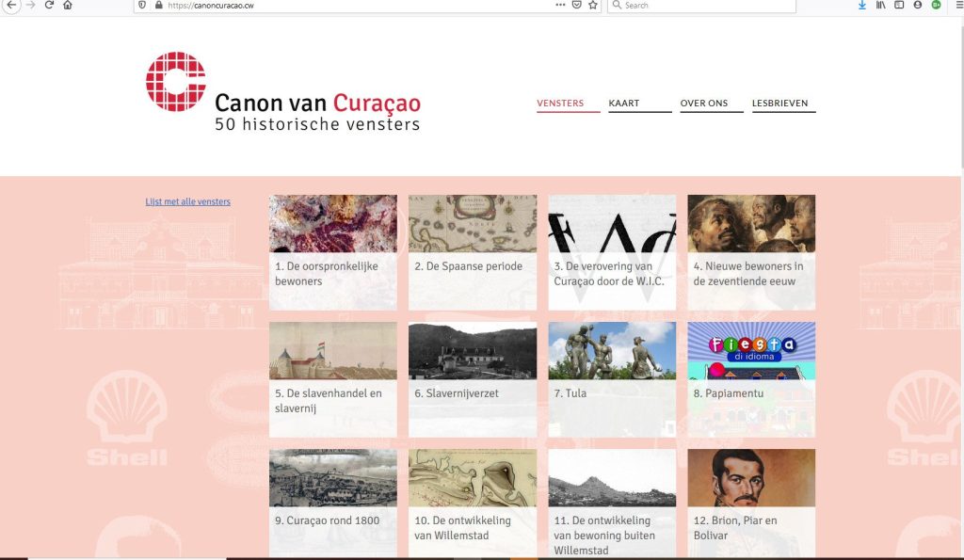Save page to Pocket icon
Screen dimensions: 964x560
tap(577, 5)
